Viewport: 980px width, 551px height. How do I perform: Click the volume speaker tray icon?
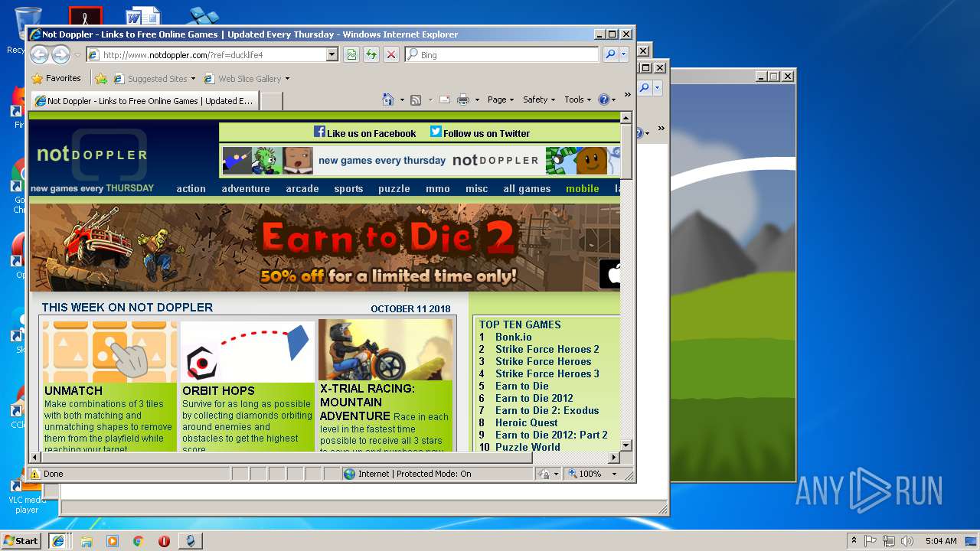click(x=906, y=541)
